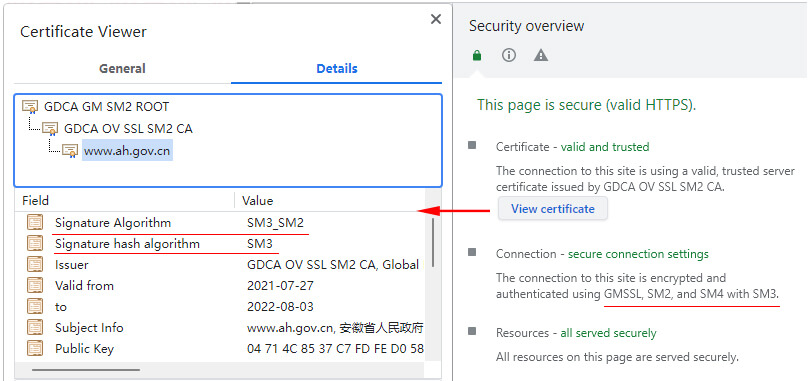Select GDCA GM SM2 ROOT certificate
Viewport: 812px width, 381px height.
(x=107, y=107)
